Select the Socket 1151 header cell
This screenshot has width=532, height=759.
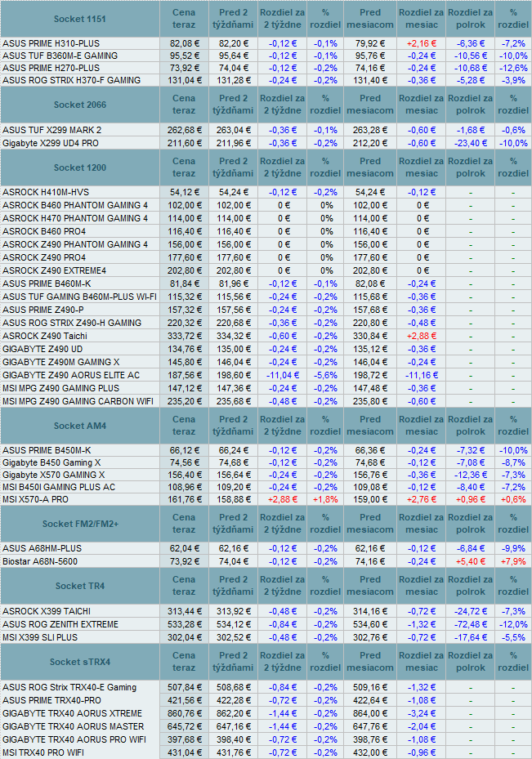[80, 19]
